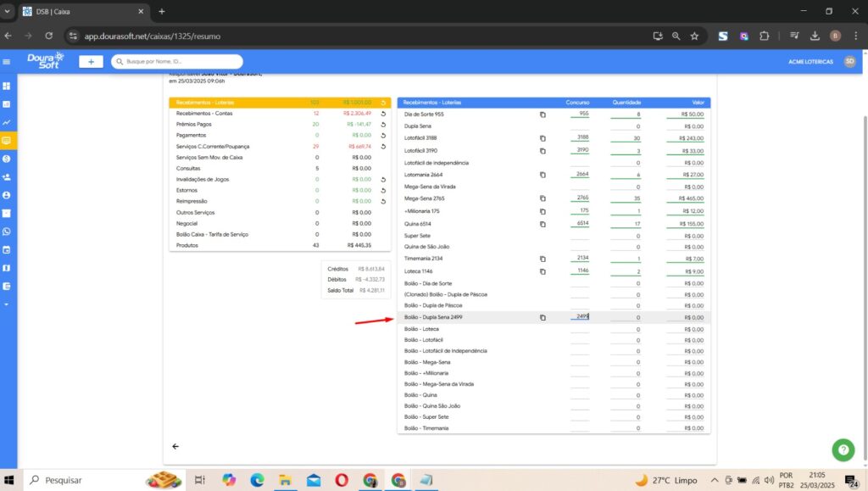Screen dimensions: 868x491
Task: Click the copy icon for Mega-Sena 2765
Action: (x=543, y=198)
